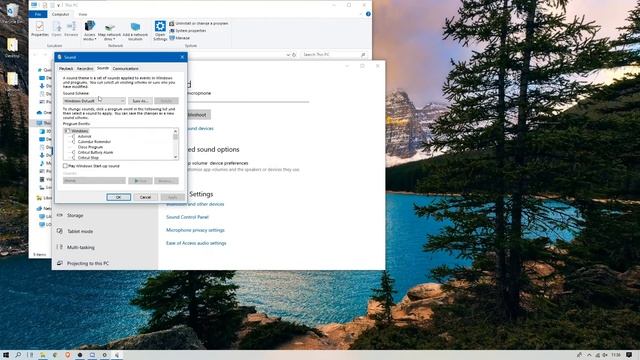Select Critical Battery Alarm event
Screen dimensions: 640x360
pos(95,152)
